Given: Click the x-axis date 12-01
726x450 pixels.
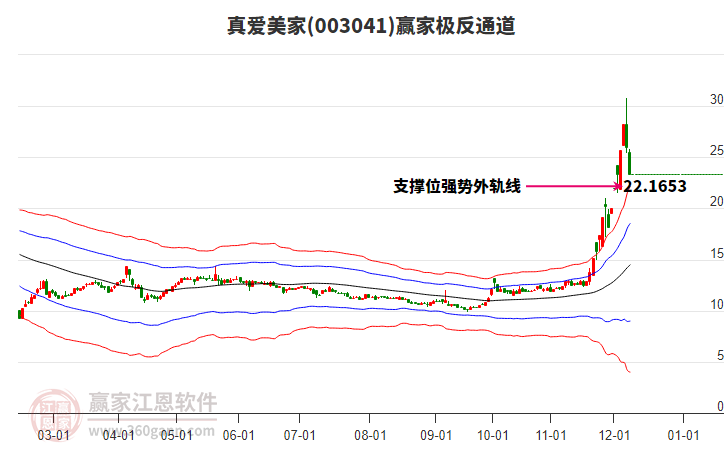Looking at the screenshot, I should (614, 435).
